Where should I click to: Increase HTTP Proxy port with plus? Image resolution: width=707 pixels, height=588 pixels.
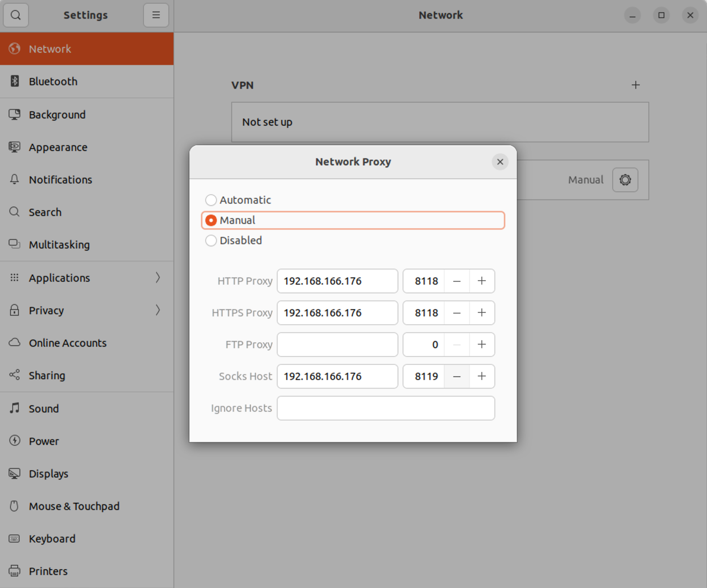tap(482, 281)
